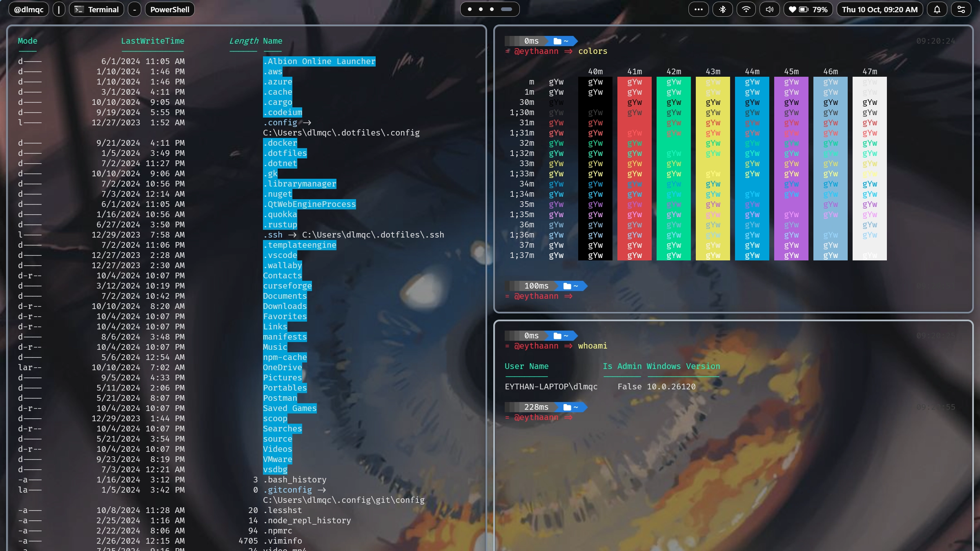Open Bluetooth settings from the status bar
The width and height of the screenshot is (980, 551).
[723, 9]
